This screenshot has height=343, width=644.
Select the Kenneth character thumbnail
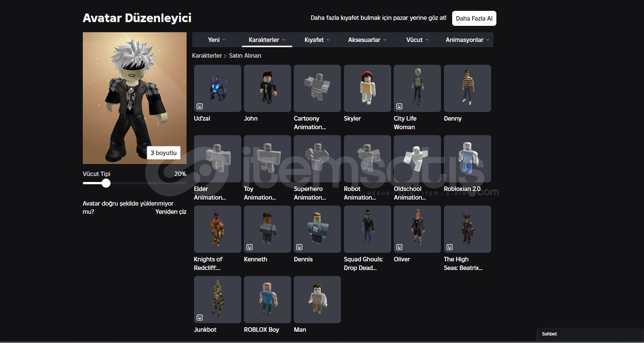pyautogui.click(x=267, y=229)
